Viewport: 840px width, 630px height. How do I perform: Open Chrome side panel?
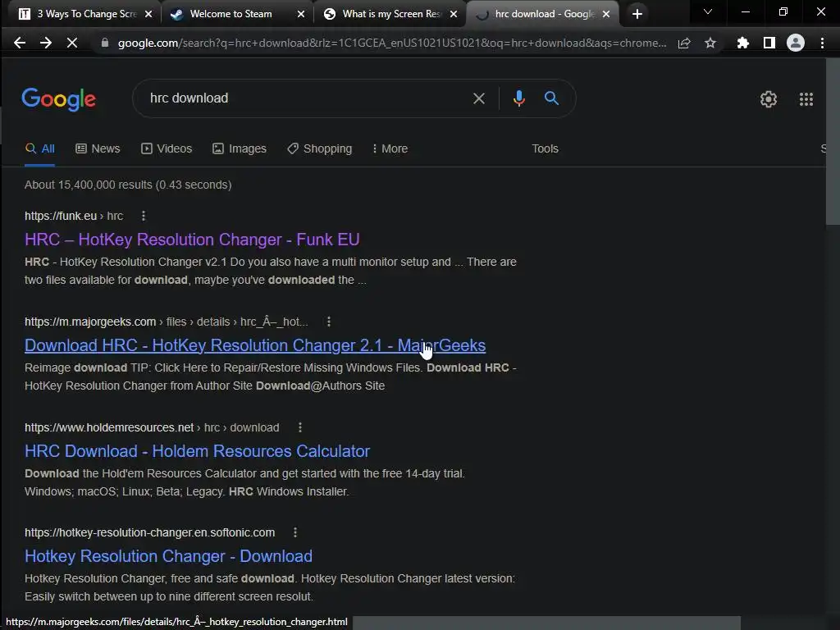click(769, 43)
